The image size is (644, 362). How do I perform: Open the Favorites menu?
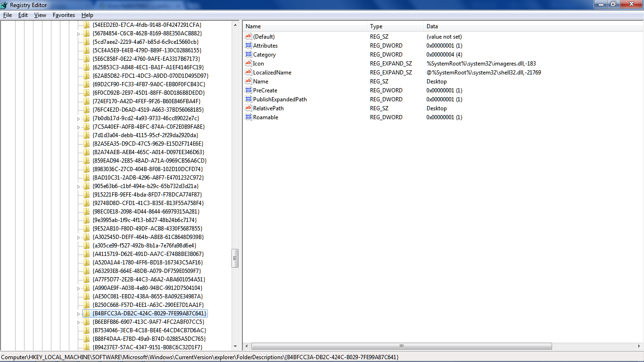coord(64,15)
